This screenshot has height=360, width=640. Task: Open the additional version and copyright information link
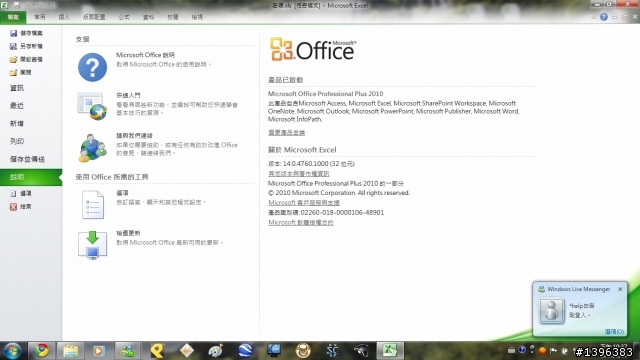(x=298, y=173)
